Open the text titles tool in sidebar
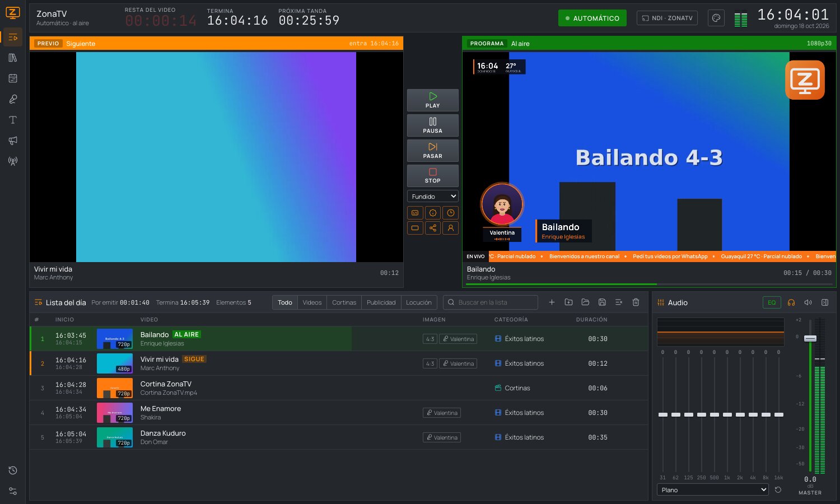 pos(13,120)
